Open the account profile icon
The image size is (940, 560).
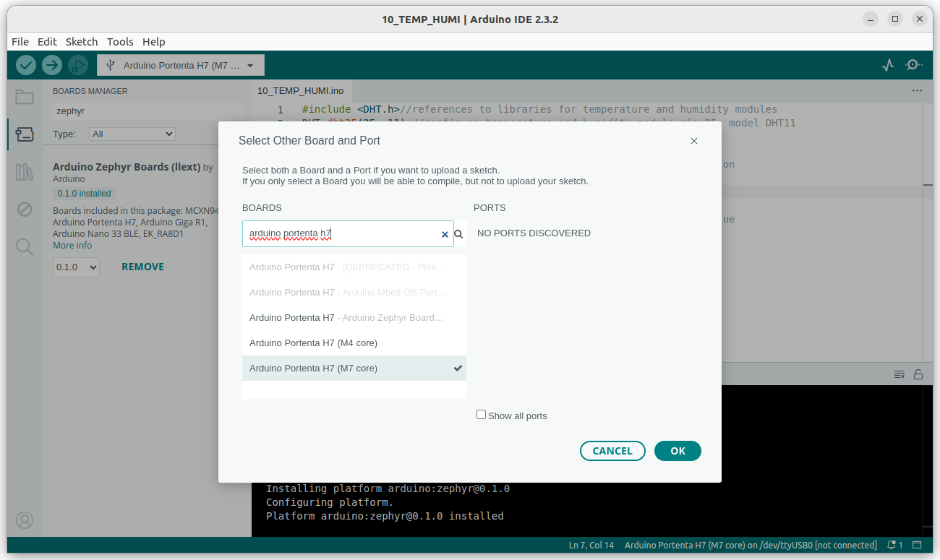[25, 520]
